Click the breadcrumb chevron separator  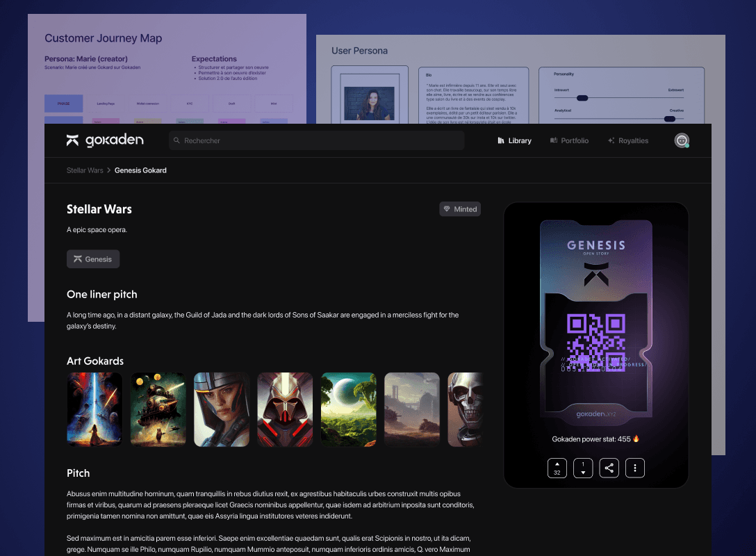[x=109, y=170]
